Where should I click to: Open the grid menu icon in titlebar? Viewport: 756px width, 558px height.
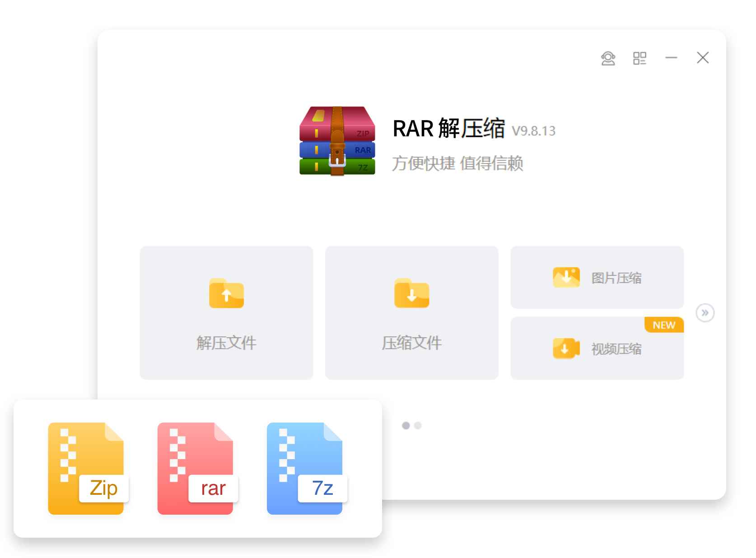[639, 58]
